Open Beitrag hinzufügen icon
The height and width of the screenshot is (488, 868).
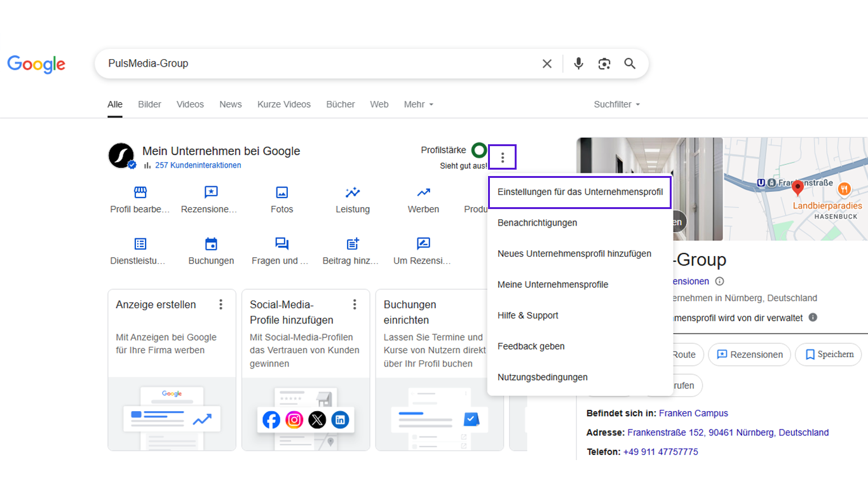tap(353, 244)
